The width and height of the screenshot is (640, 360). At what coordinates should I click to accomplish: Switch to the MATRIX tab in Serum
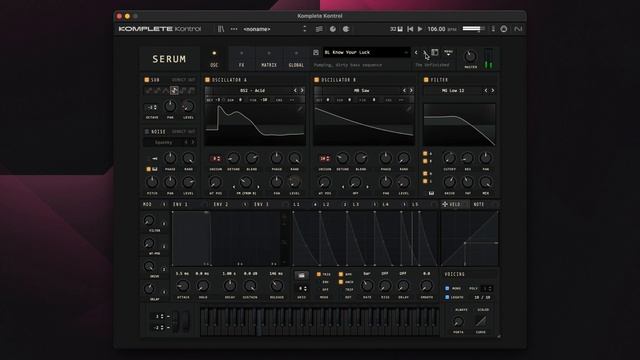click(x=269, y=59)
